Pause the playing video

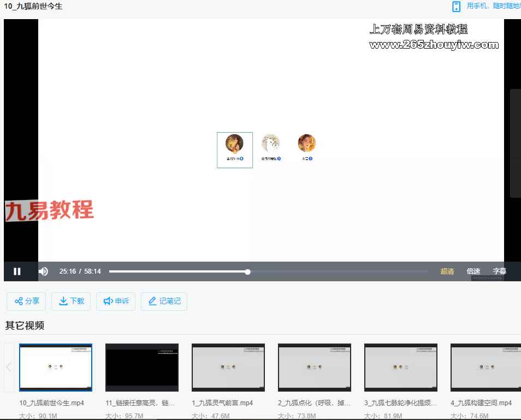(17, 271)
